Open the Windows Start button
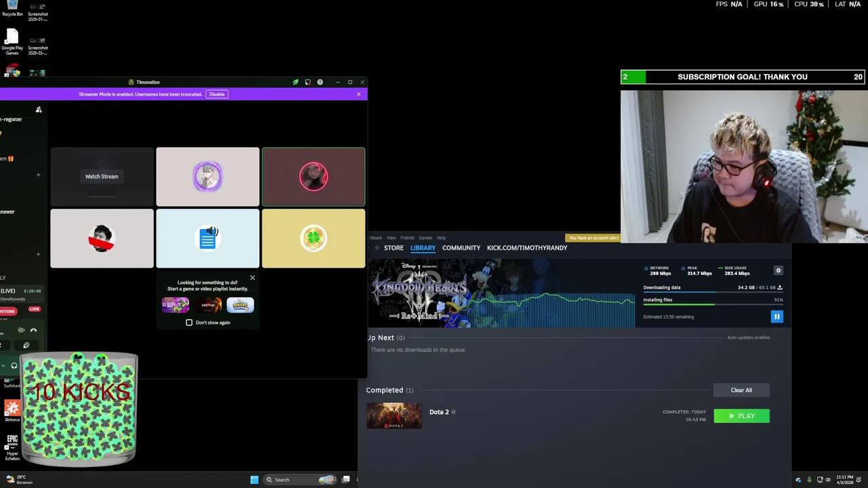This screenshot has height=488, width=868. tap(254, 480)
